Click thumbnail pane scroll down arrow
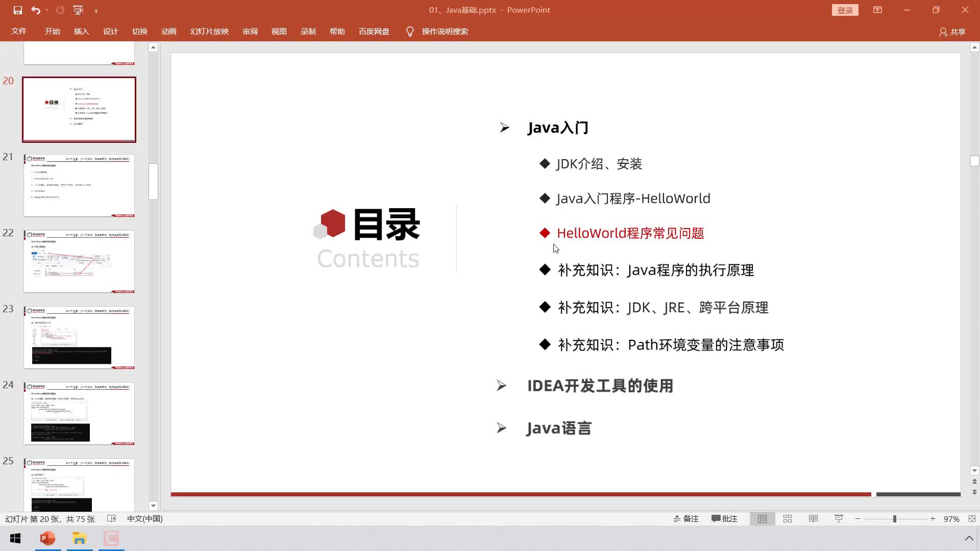The image size is (980, 551). coord(153,506)
